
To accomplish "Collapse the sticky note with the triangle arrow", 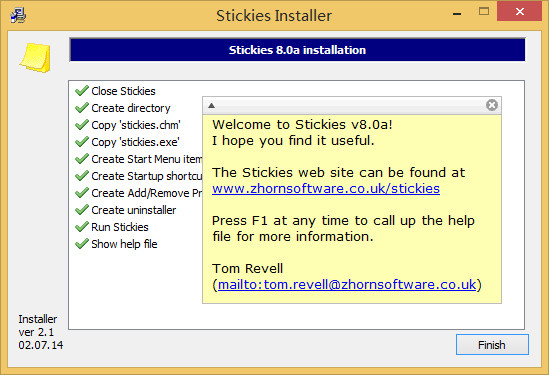I will (x=211, y=105).
